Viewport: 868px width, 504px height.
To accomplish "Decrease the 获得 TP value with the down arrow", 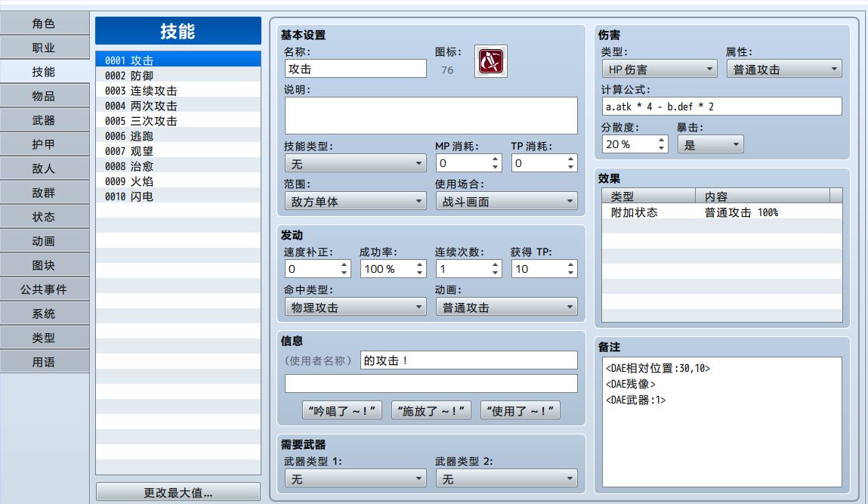I will click(570, 273).
